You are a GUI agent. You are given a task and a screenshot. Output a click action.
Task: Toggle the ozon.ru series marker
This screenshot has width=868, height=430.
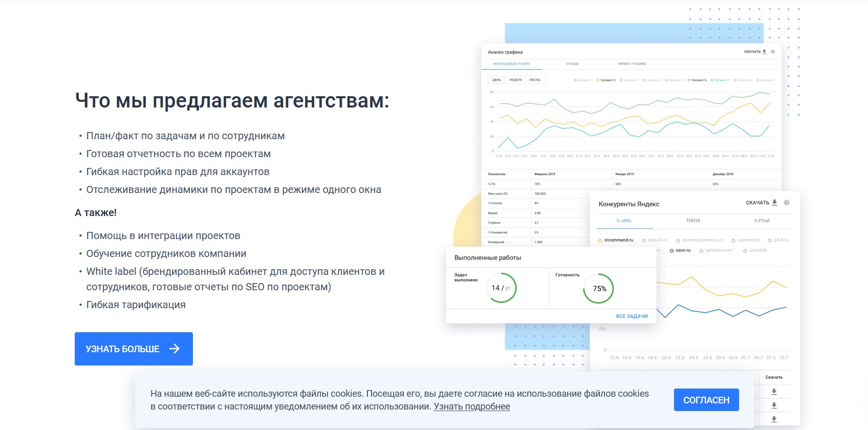pyautogui.click(x=671, y=251)
